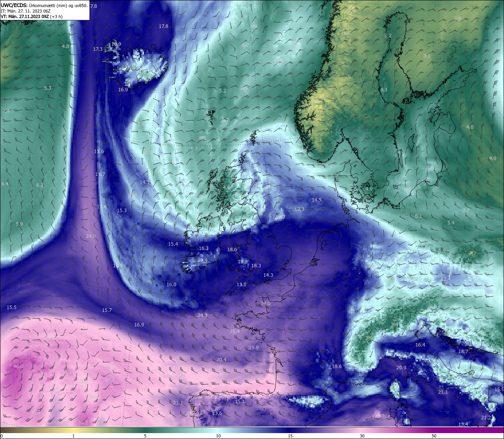Click the 4.8 value on the map
504x439 pixels.
pos(65,46)
